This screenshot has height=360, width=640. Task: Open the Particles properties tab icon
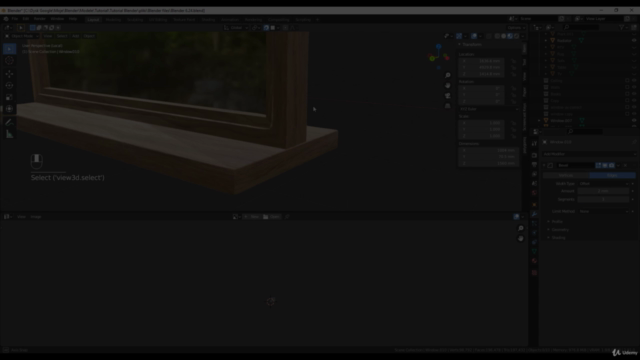534,223
